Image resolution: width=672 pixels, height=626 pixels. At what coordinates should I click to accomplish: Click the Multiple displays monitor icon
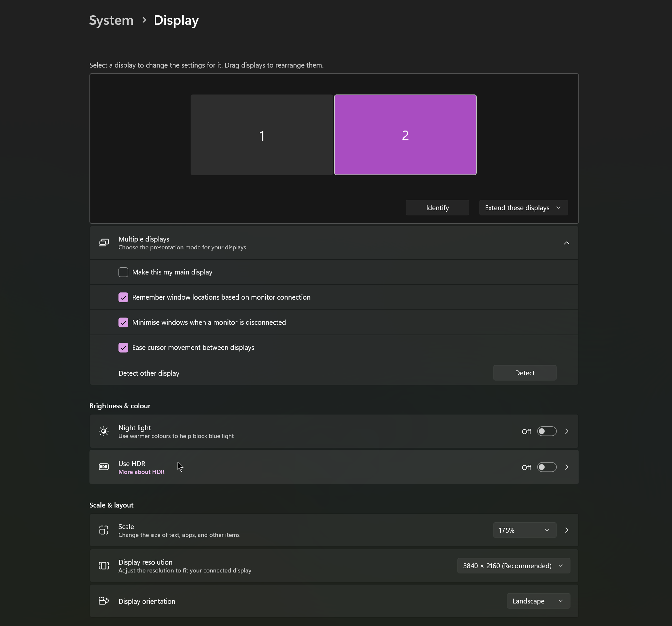[x=104, y=243]
